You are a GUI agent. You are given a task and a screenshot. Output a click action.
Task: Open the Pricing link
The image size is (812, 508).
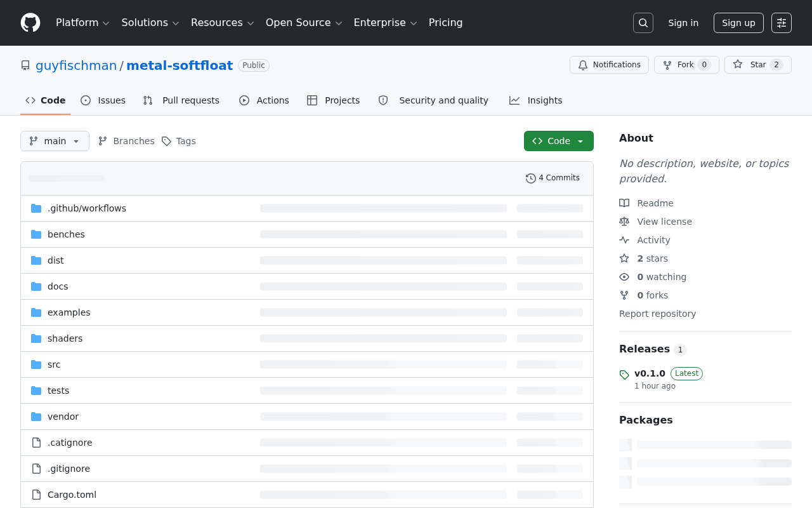click(x=446, y=23)
